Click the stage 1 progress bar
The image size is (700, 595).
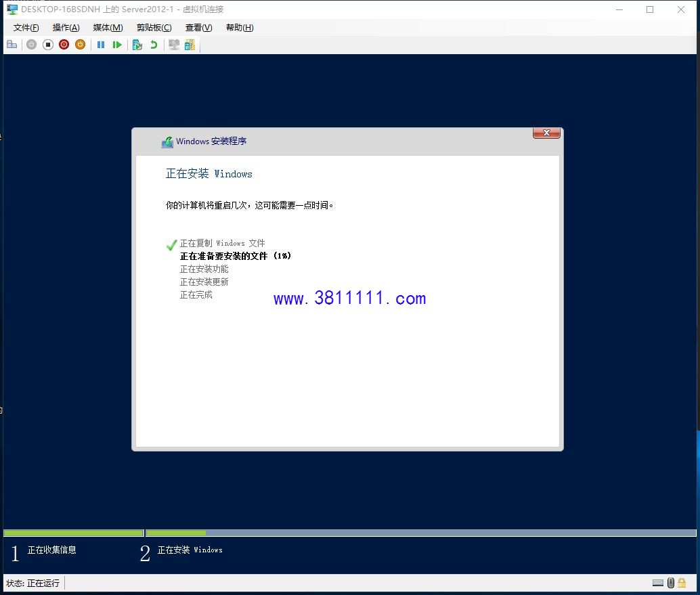click(x=74, y=533)
